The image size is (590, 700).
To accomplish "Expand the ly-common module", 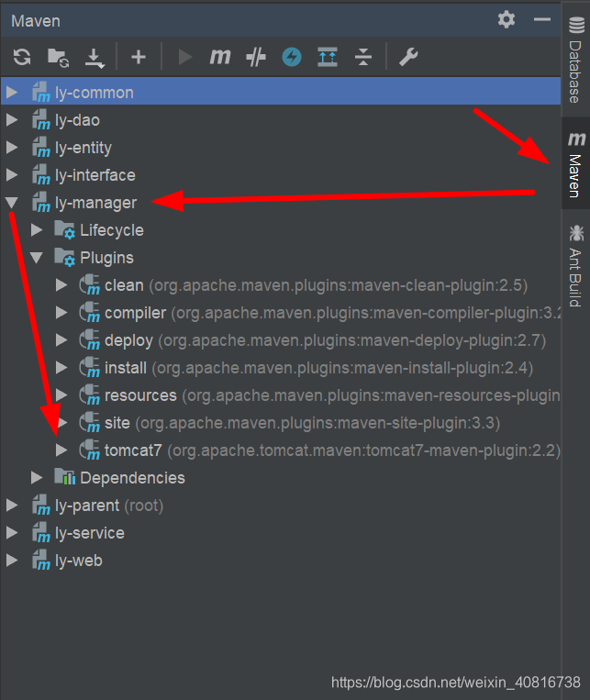I will tap(12, 93).
